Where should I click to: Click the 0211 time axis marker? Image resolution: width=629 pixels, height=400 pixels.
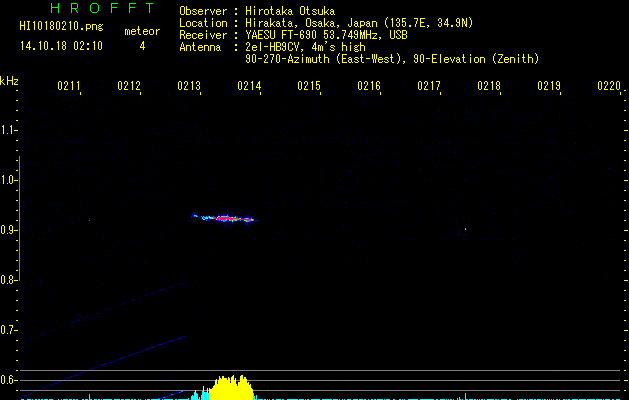pyautogui.click(x=69, y=86)
